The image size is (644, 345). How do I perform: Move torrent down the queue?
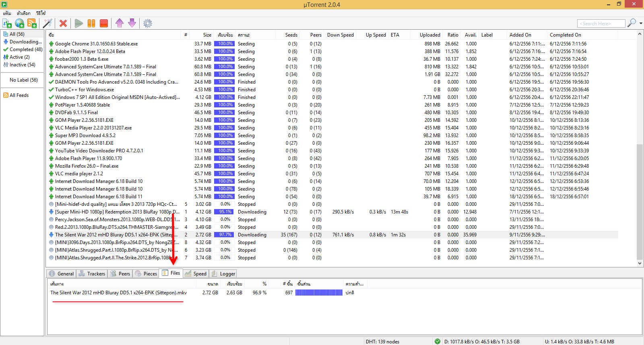132,23
